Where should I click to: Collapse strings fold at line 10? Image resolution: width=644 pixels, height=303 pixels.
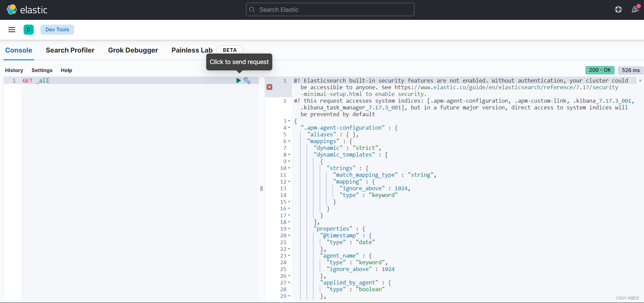click(x=289, y=168)
